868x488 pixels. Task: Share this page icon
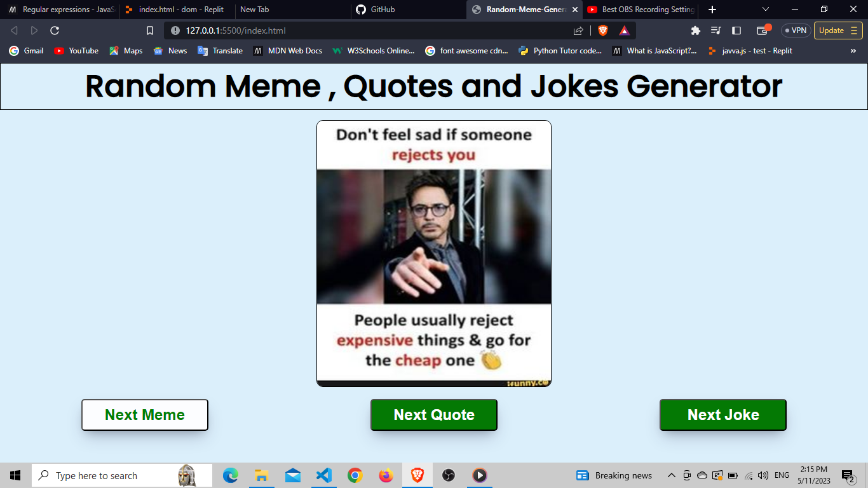pyautogui.click(x=578, y=30)
